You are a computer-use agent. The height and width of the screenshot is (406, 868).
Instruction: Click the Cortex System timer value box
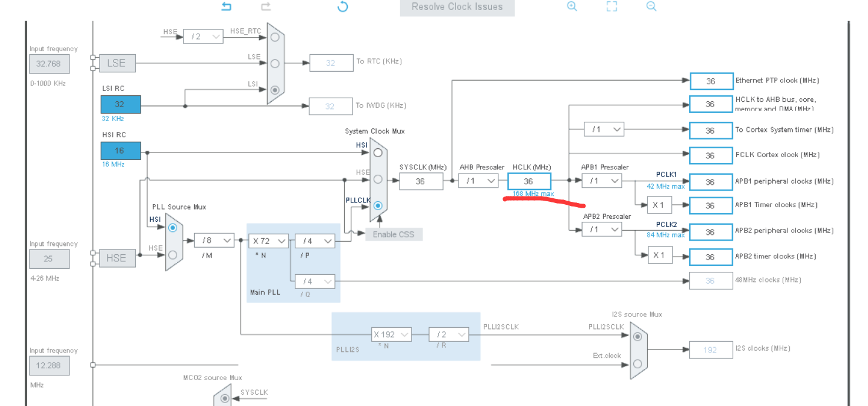[x=711, y=131]
